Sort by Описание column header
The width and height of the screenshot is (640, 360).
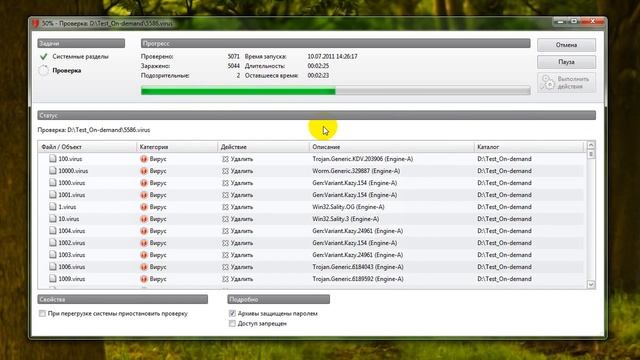(391, 147)
